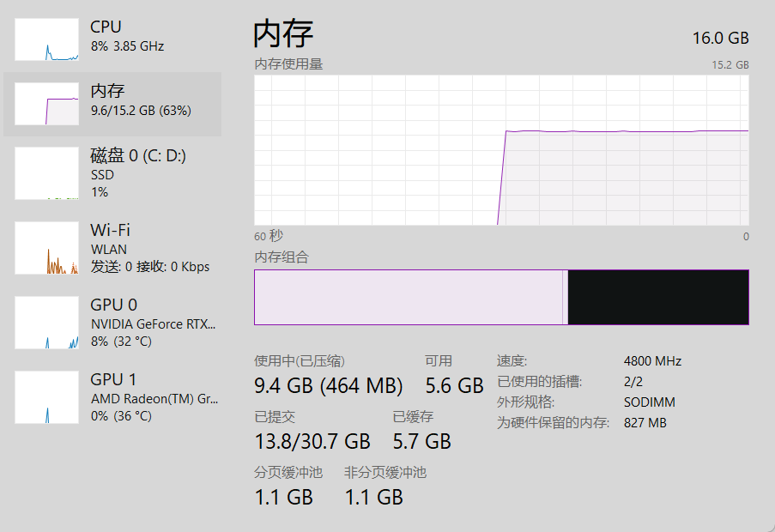Click the 速度 4800 MHz value
This screenshot has width=775, height=532.
coord(652,361)
